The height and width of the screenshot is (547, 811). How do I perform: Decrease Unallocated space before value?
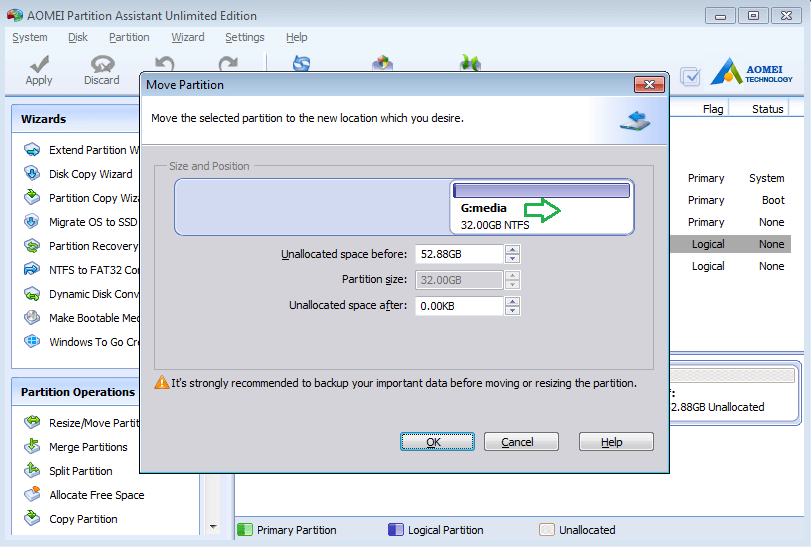pyautogui.click(x=512, y=259)
